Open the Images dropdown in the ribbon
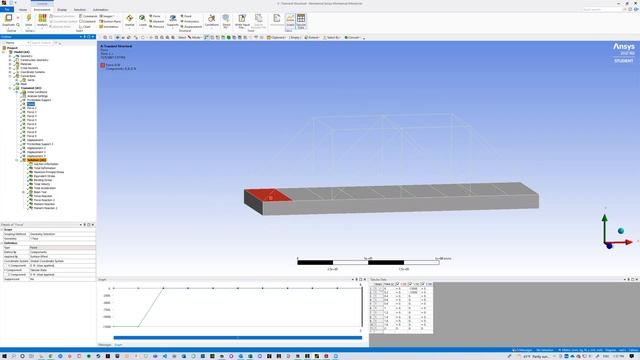 107,16
